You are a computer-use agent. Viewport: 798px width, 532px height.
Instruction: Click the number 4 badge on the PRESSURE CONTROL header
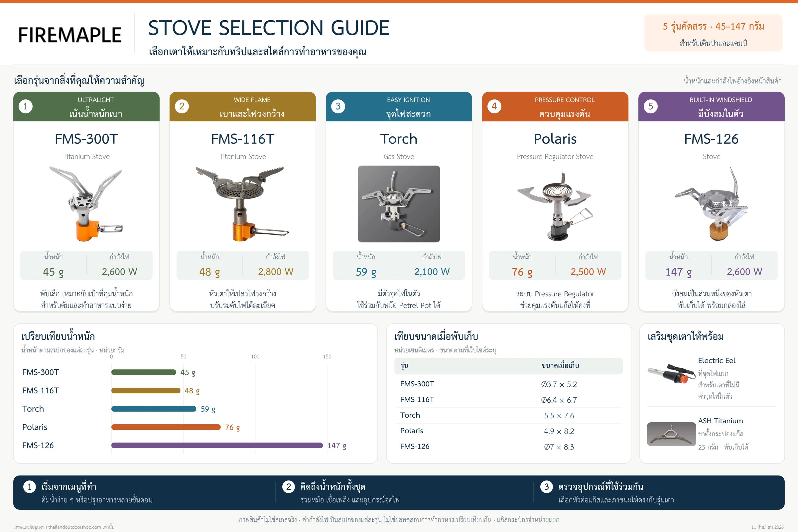[494, 106]
